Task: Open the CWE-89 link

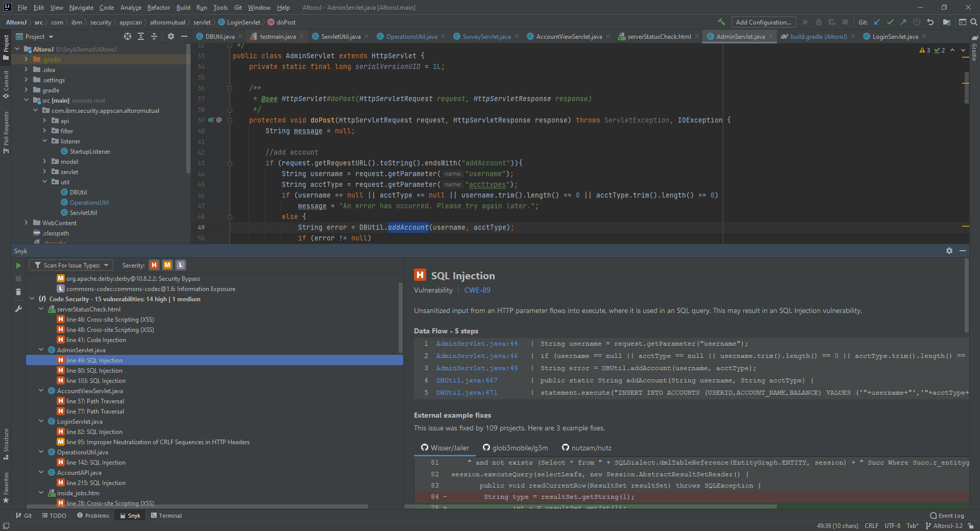Action: (x=477, y=290)
